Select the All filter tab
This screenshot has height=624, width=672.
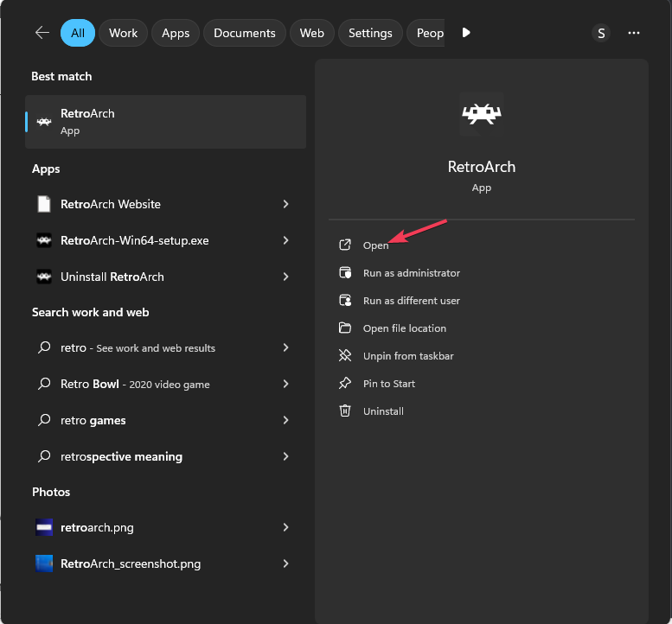(78, 33)
